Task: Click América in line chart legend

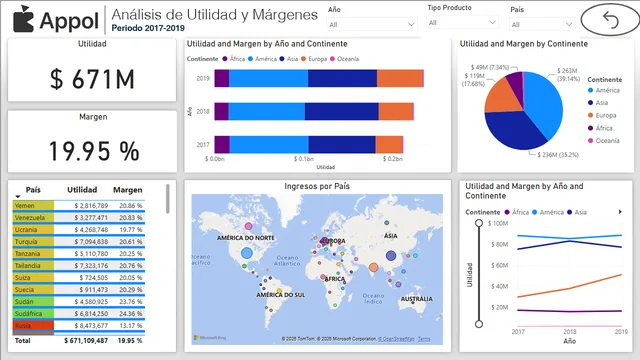Action: [x=548, y=212]
